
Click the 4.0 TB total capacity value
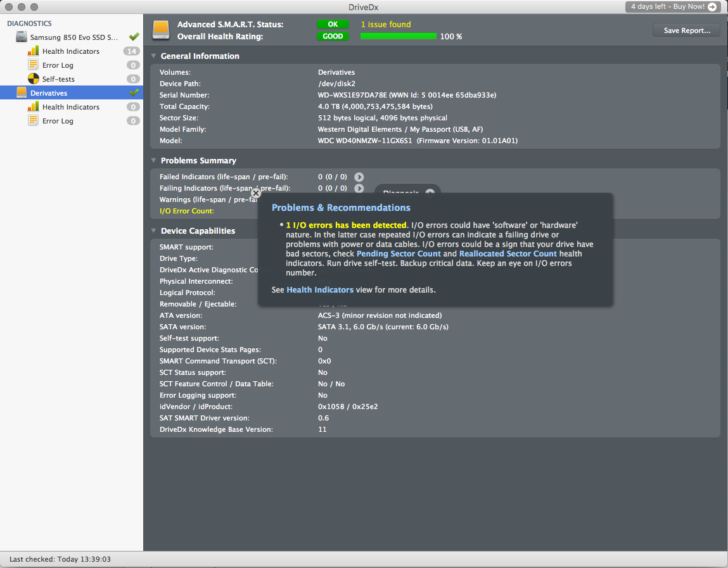(x=375, y=106)
